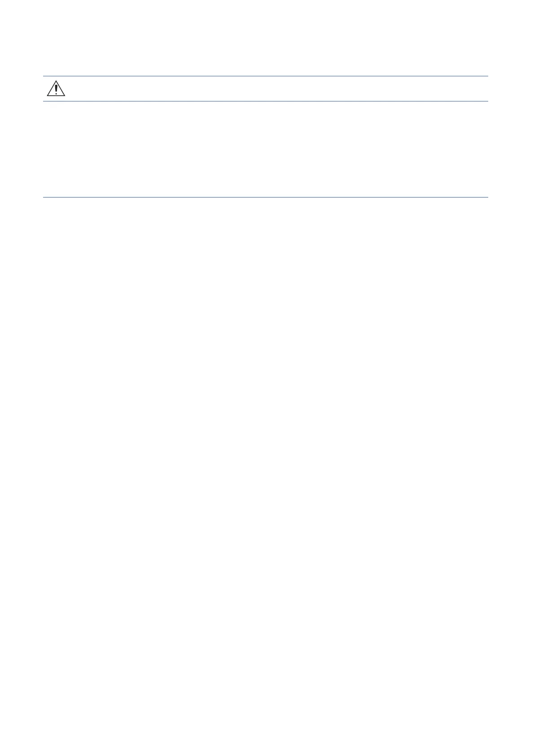
Task: Select the bottom rule closing the caution box
Action: [x=265, y=197]
